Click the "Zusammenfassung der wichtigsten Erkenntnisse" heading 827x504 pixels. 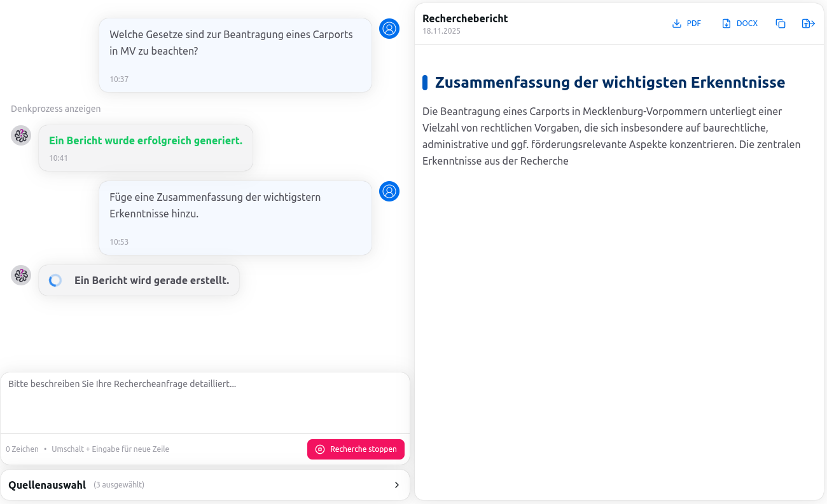609,83
